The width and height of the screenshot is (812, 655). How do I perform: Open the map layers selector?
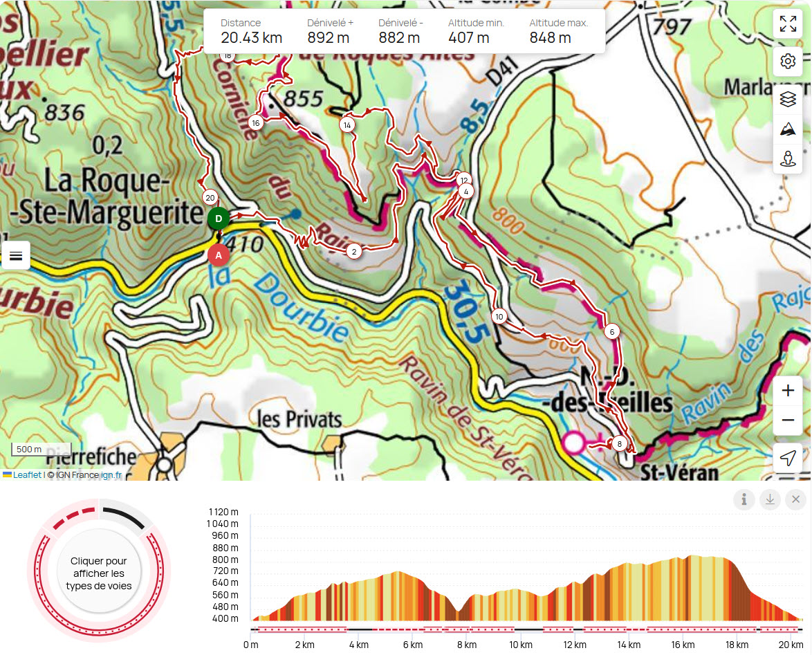787,99
